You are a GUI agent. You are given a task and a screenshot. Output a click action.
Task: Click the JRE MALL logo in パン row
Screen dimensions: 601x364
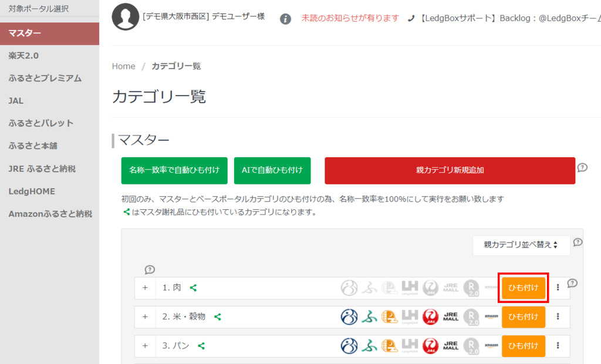pos(451,346)
